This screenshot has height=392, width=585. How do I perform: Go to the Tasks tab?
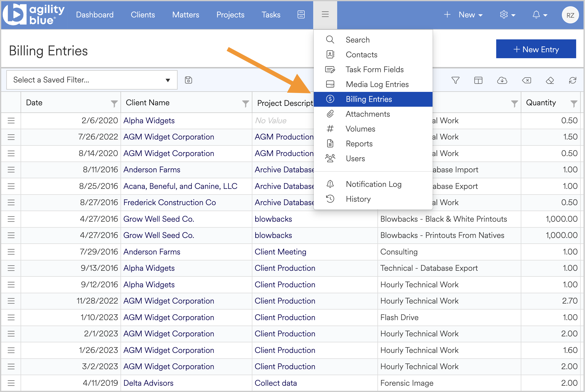pyautogui.click(x=271, y=15)
